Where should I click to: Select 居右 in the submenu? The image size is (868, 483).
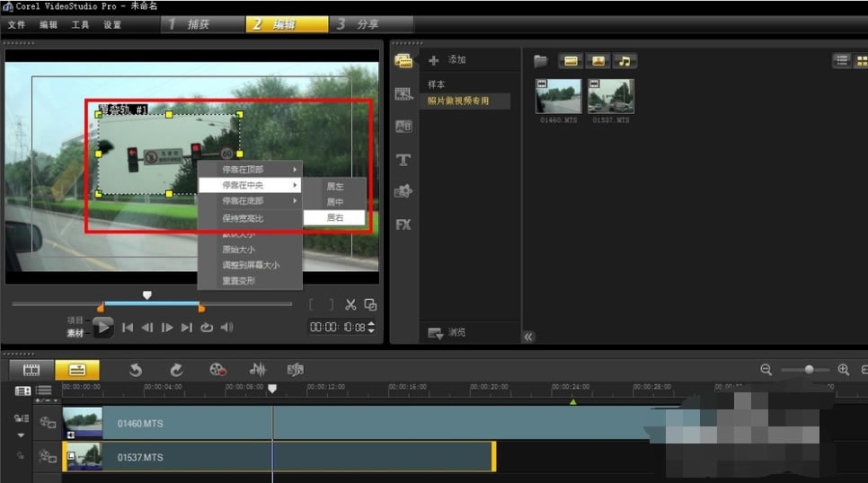click(x=334, y=217)
